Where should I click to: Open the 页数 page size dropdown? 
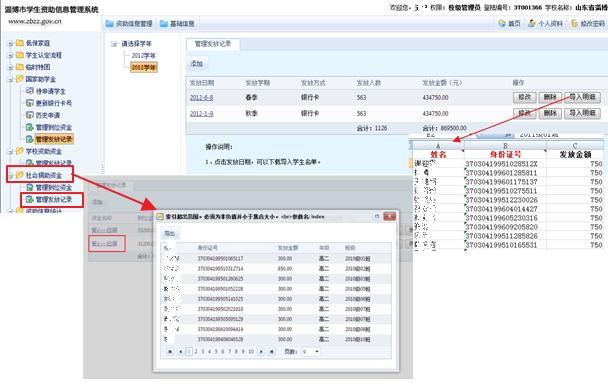pos(317,351)
